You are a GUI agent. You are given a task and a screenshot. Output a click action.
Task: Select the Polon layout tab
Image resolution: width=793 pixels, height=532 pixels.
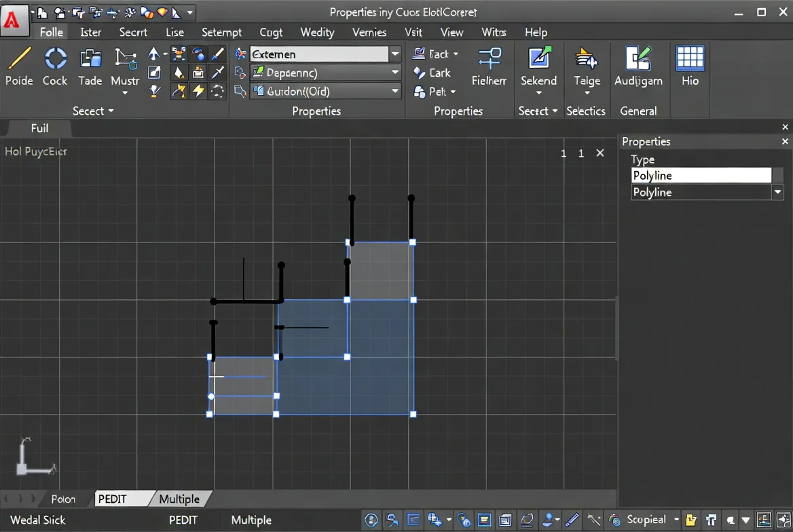pos(63,499)
